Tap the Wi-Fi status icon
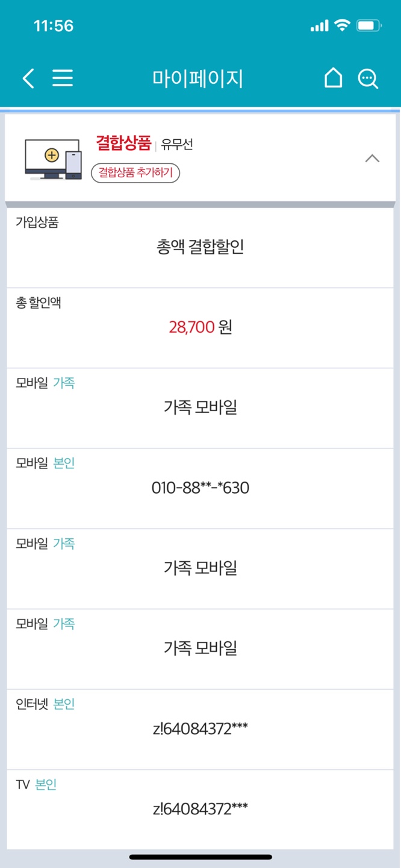 click(343, 26)
